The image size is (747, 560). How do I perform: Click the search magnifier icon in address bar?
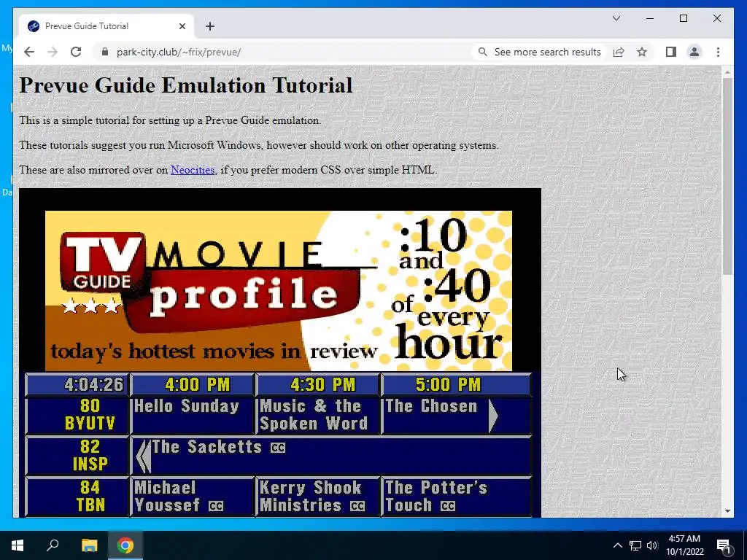pyautogui.click(x=483, y=52)
